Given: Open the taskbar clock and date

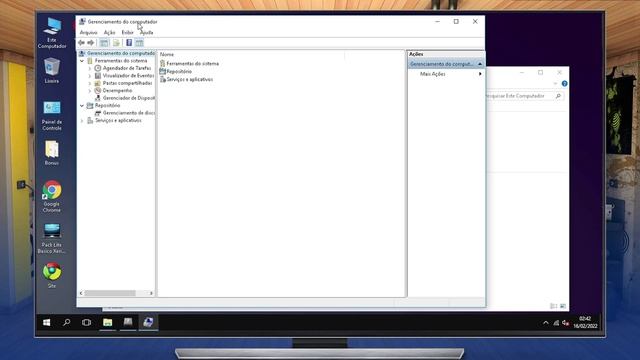Looking at the screenshot, I should point(585,322).
